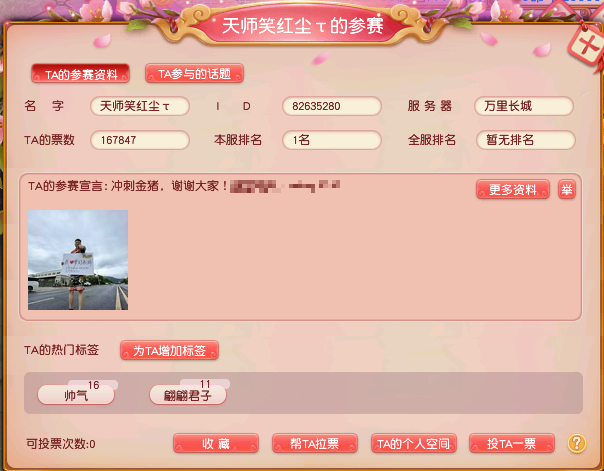This screenshot has height=471, width=604.
Task: Close the contest panel with red X
Action: 587,47
